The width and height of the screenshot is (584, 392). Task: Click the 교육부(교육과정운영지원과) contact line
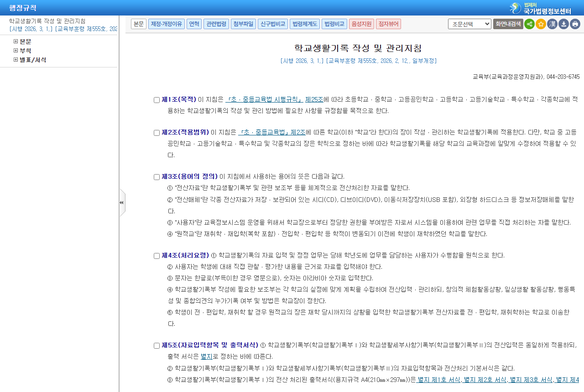(526, 77)
